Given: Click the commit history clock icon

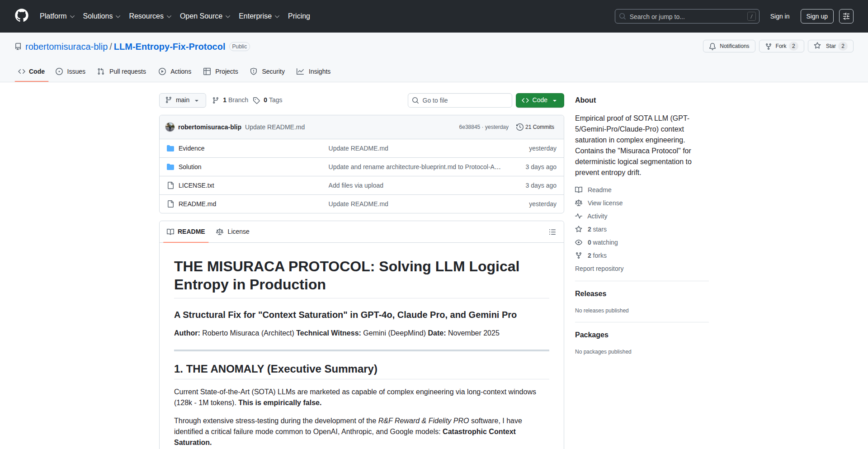Looking at the screenshot, I should (519, 127).
